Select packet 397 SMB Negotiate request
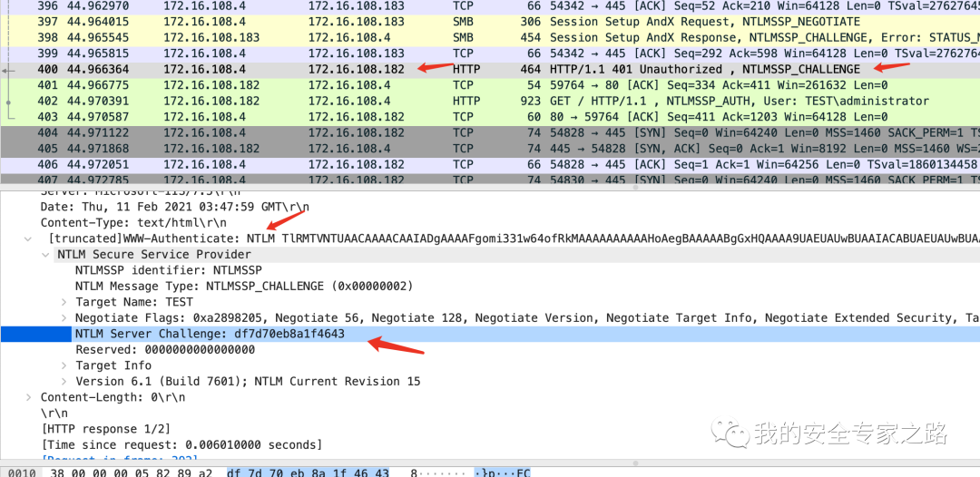The image size is (980, 477). click(490, 22)
